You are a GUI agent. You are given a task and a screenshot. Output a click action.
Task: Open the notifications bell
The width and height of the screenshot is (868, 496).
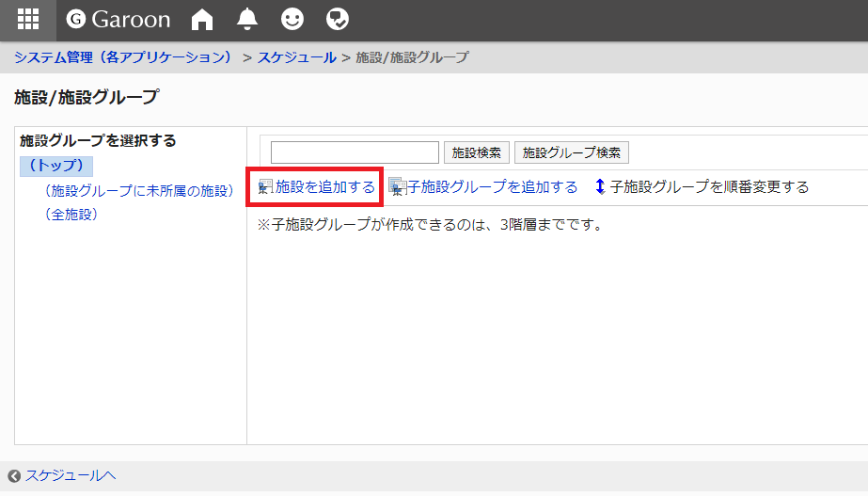(x=247, y=20)
